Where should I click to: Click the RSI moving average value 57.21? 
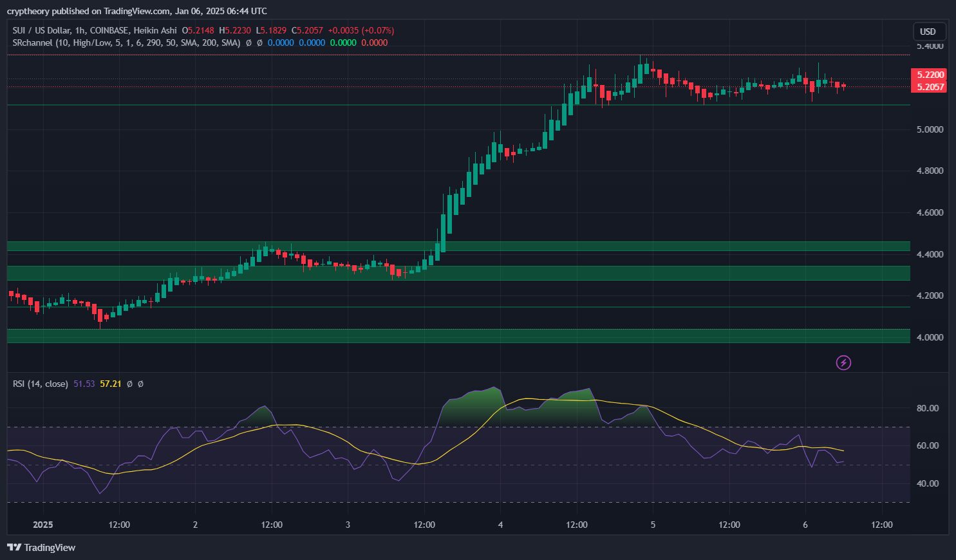(x=111, y=384)
